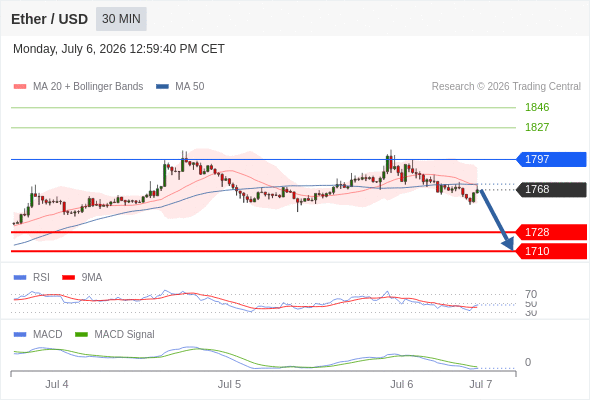Click the Jul 4 date axis label

coord(57,384)
